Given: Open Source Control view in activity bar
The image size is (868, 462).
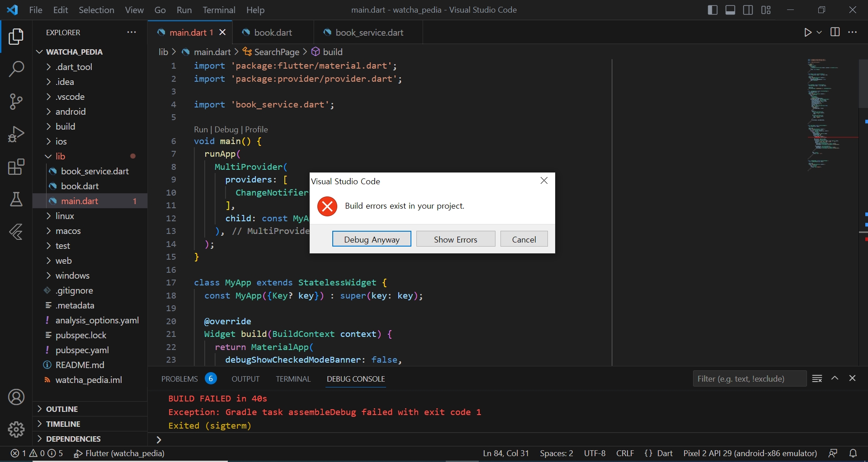Looking at the screenshot, I should [16, 102].
